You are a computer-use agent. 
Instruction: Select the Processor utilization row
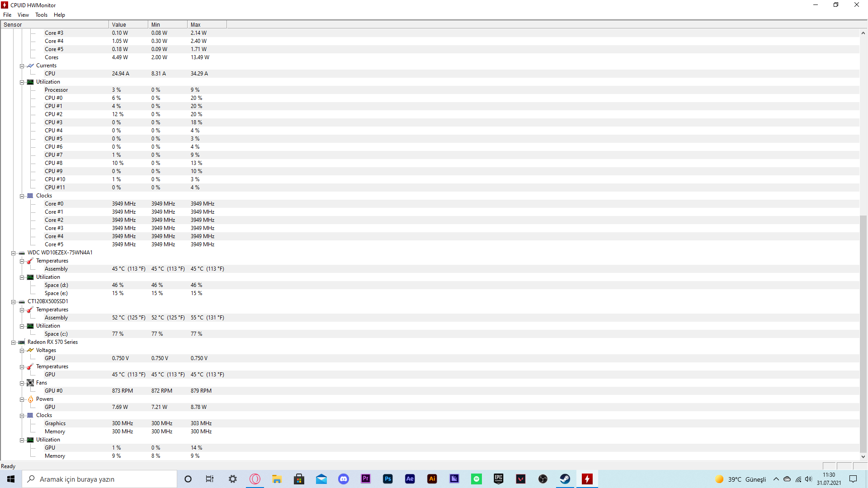tap(429, 90)
